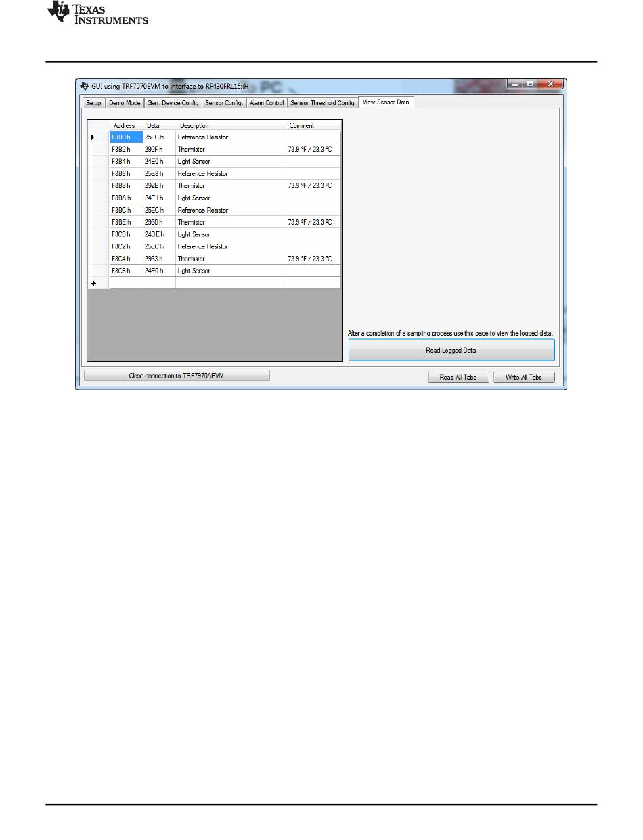
Task: Click Thermistor description in row F8B2 h
Action: pyautogui.click(x=231, y=150)
